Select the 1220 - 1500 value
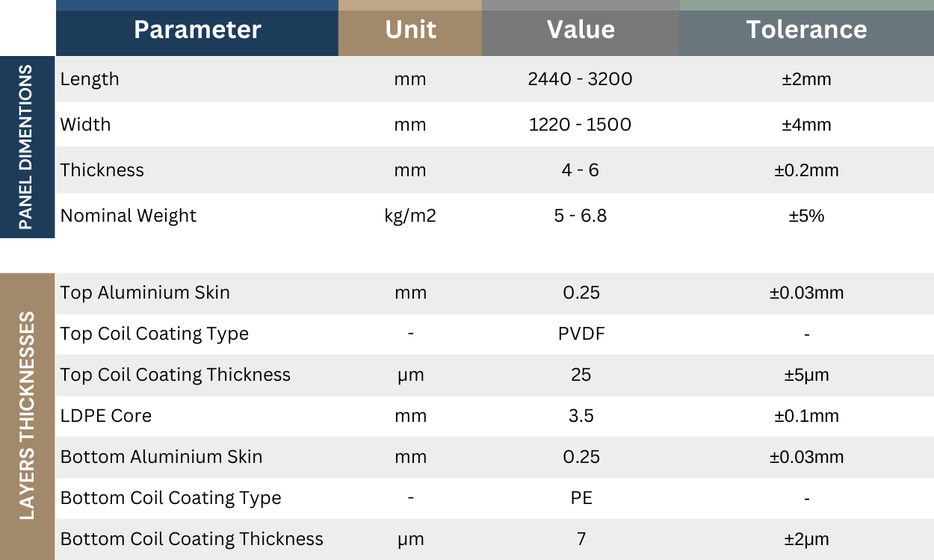Image resolution: width=934 pixels, height=560 pixels. coord(580,125)
